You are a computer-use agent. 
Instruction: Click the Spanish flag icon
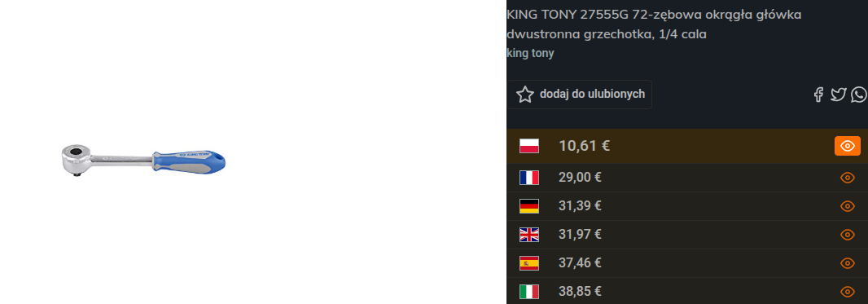pos(528,263)
